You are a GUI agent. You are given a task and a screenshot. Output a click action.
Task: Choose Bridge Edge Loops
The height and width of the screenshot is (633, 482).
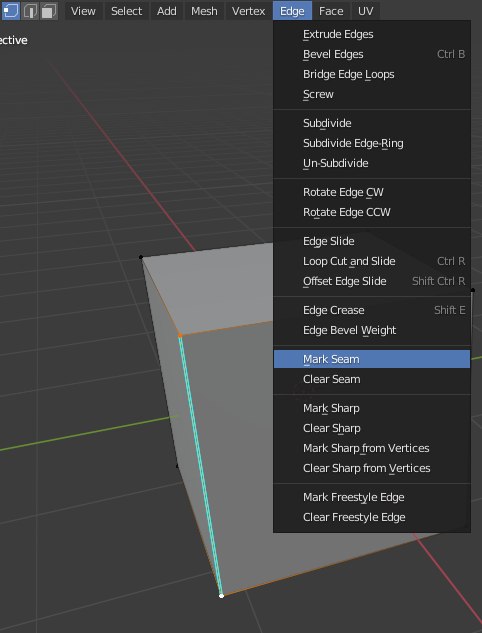click(x=372, y=74)
